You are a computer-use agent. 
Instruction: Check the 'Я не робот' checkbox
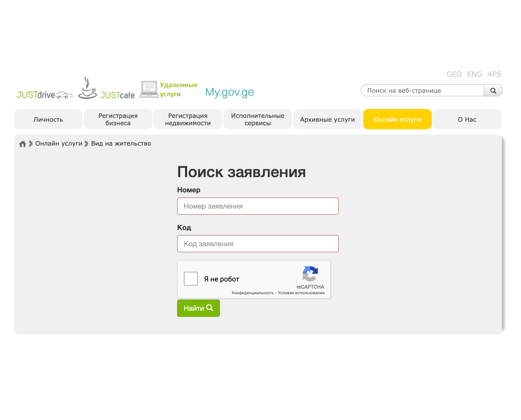point(191,279)
